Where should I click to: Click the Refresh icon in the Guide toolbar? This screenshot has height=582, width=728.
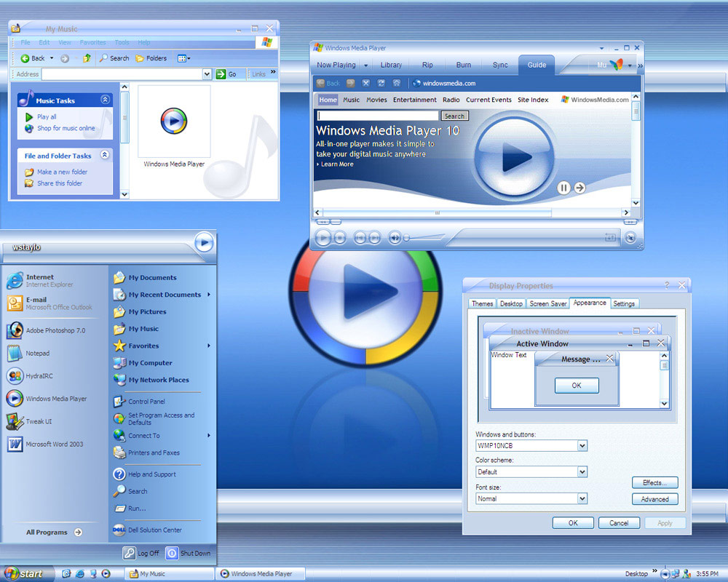click(381, 83)
